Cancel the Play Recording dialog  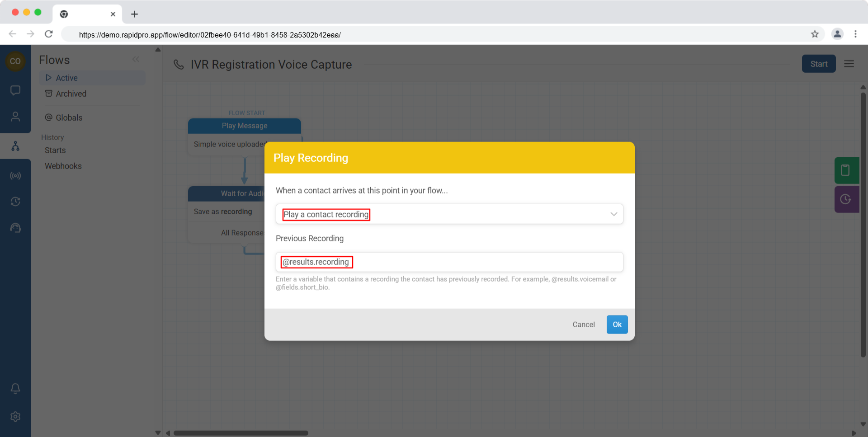click(x=583, y=324)
